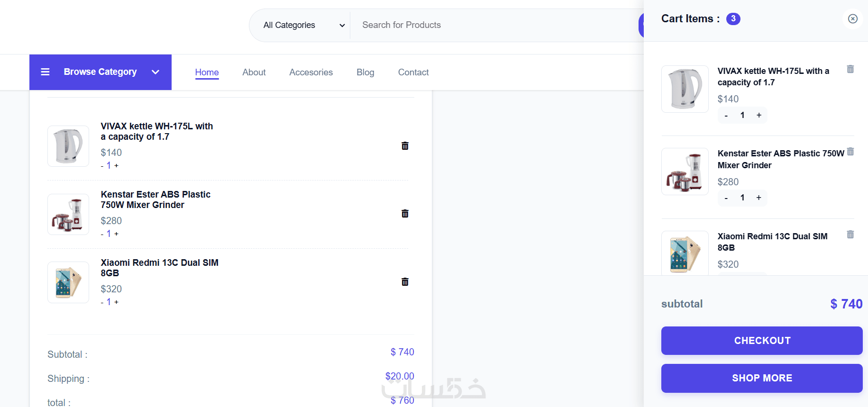This screenshot has height=407, width=868.
Task: Click the SHOP MORE button
Action: [762, 378]
